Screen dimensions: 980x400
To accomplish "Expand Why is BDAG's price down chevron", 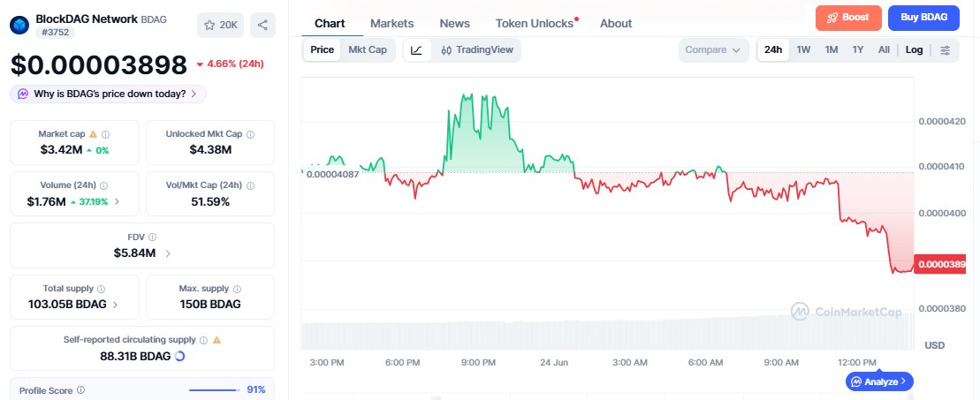I will tap(194, 94).
